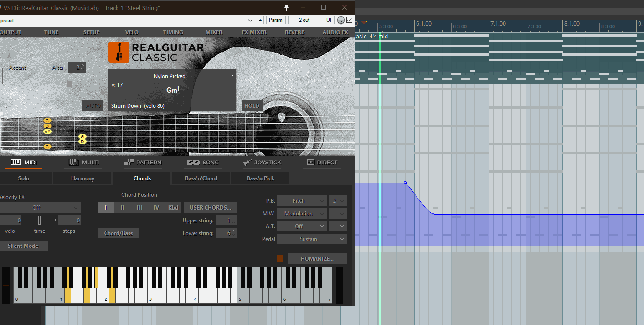
Task: Turn the plugin wet/dry knob
Action: point(341,20)
